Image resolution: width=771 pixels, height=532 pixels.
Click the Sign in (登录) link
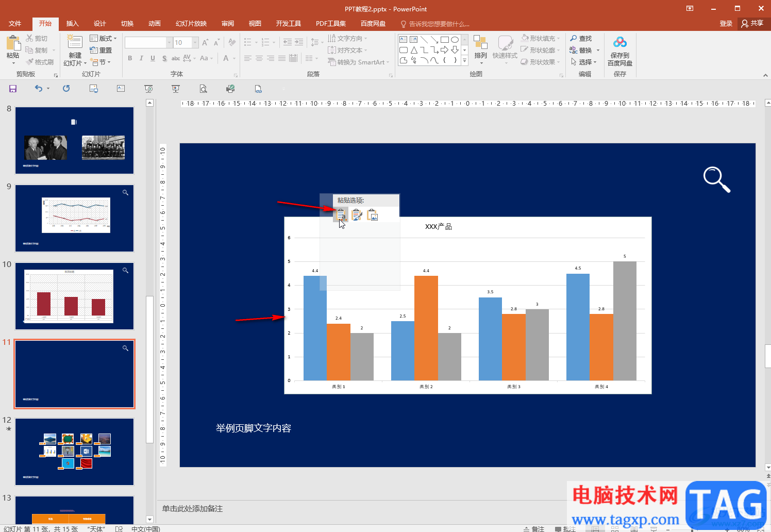coord(726,24)
